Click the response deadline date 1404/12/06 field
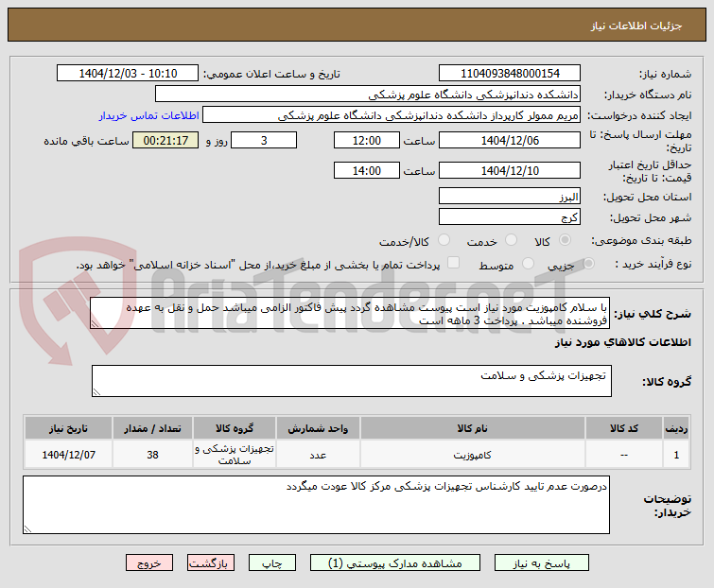 point(510,140)
